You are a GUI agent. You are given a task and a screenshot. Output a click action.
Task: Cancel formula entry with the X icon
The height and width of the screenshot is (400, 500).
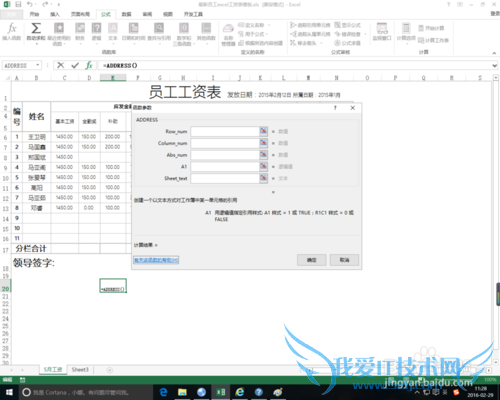click(x=60, y=65)
